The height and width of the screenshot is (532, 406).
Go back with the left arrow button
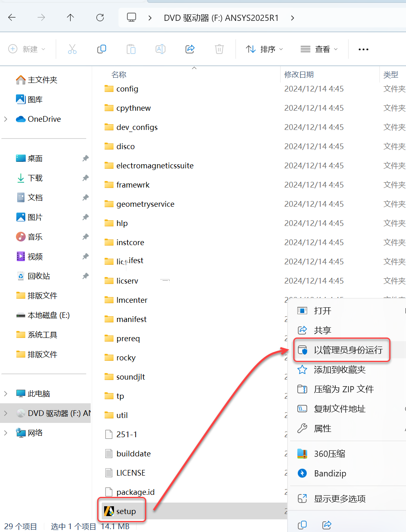click(x=12, y=18)
